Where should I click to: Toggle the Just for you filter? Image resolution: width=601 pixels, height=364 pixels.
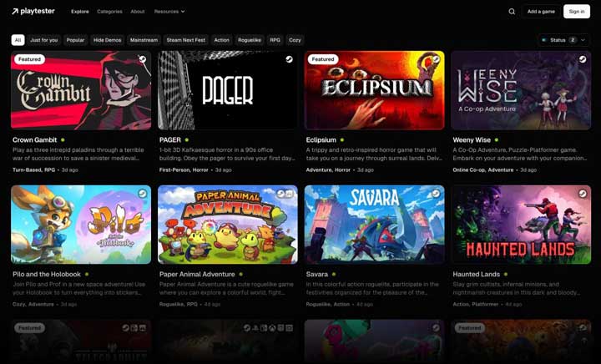(44, 40)
